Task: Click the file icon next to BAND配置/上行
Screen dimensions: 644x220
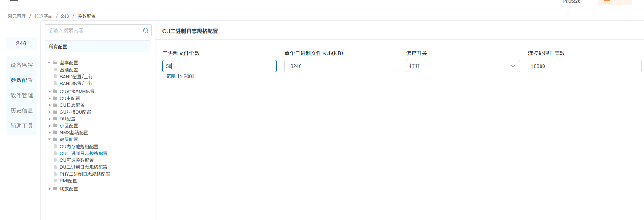Action: 55,77
